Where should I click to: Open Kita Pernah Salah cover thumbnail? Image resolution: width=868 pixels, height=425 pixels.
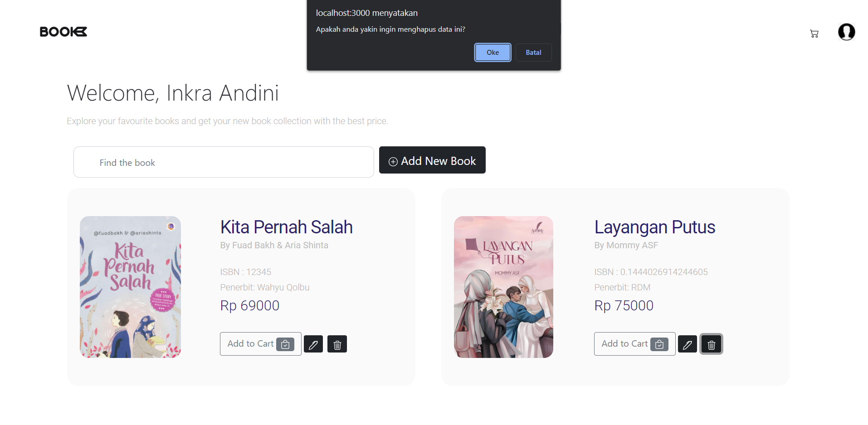pyautogui.click(x=130, y=287)
